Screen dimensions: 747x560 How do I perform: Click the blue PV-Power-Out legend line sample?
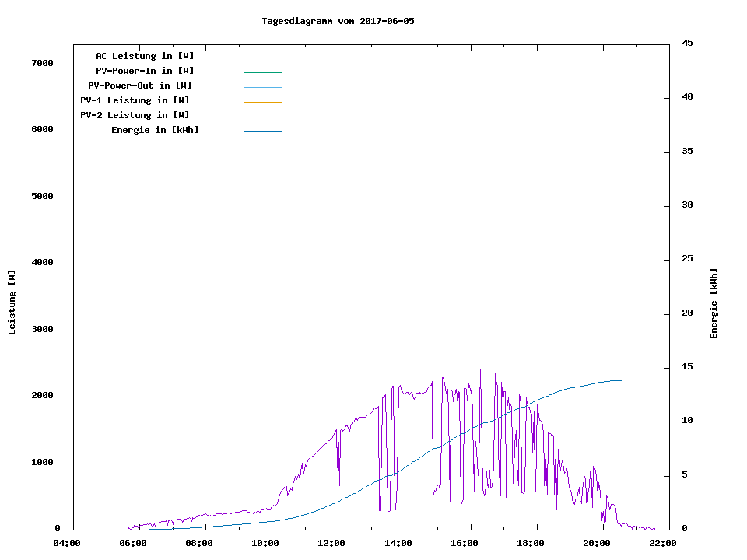[262, 87]
